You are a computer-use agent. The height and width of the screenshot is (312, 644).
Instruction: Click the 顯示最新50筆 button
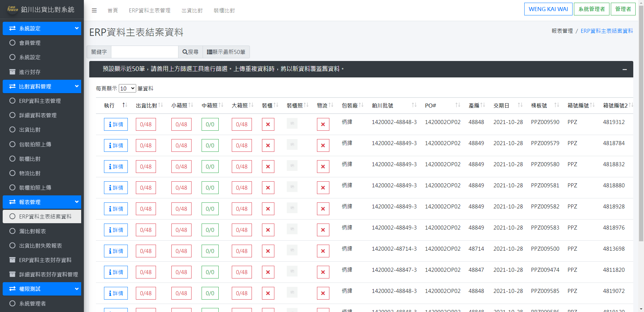click(226, 52)
